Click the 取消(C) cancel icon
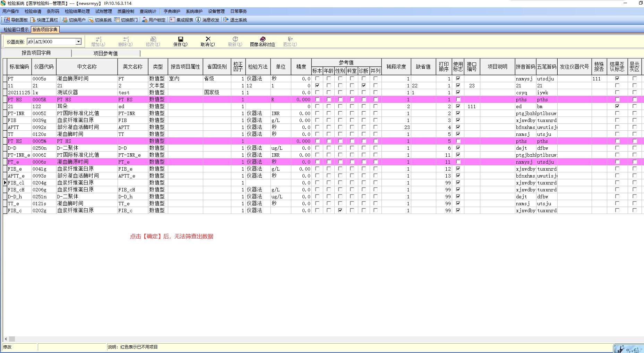 coord(208,39)
